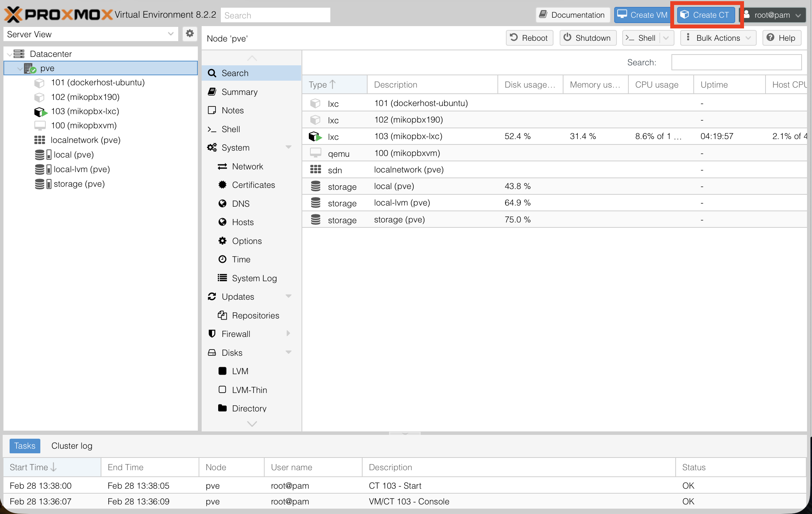Screen dimensions: 812x514
Task: Click the resource table Search input field
Action: coord(736,62)
